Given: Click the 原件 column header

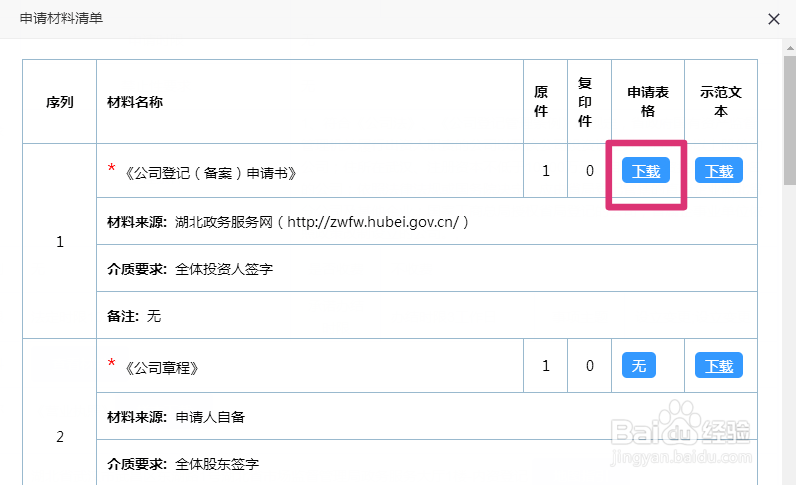Looking at the screenshot, I should point(541,102).
